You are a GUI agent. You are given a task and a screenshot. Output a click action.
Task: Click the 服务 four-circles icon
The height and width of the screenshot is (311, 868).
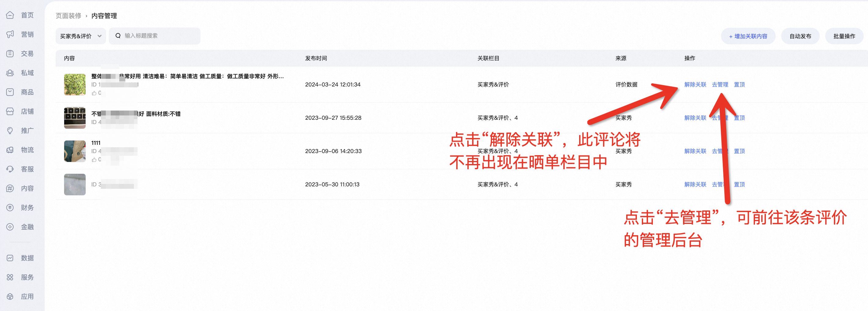(10, 277)
